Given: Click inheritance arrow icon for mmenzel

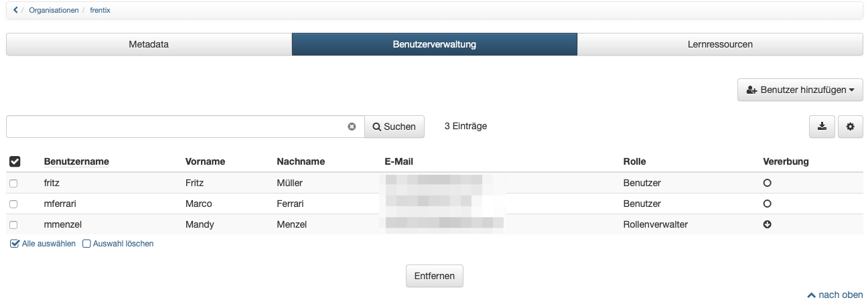Looking at the screenshot, I should point(768,224).
